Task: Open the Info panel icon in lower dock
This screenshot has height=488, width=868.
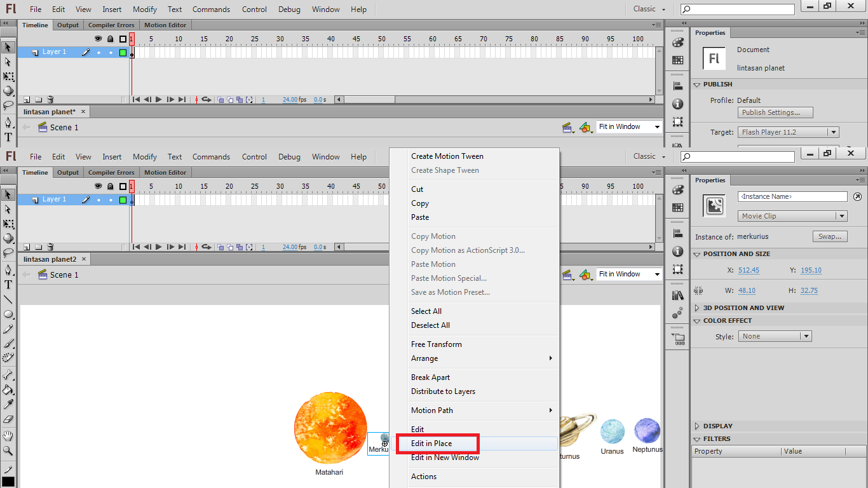Action: 678,251
